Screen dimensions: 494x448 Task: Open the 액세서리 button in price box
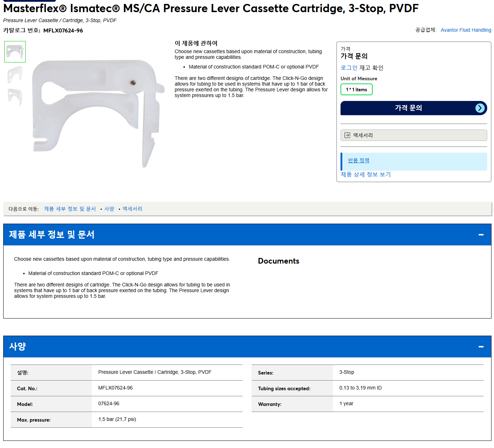click(x=414, y=135)
